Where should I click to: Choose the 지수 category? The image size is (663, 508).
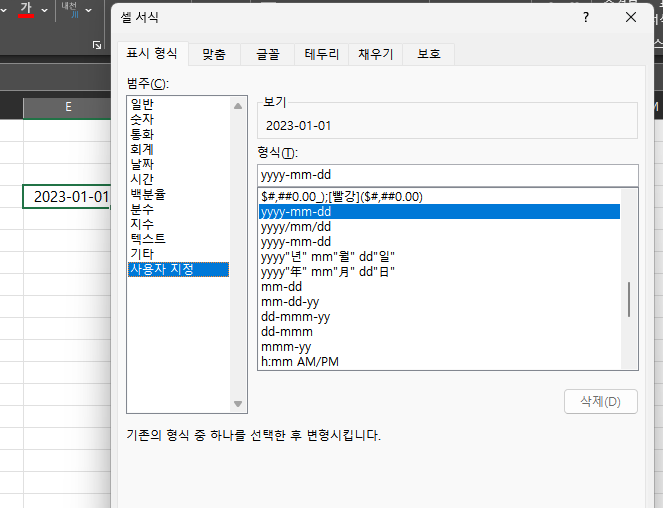pyautogui.click(x=179, y=224)
